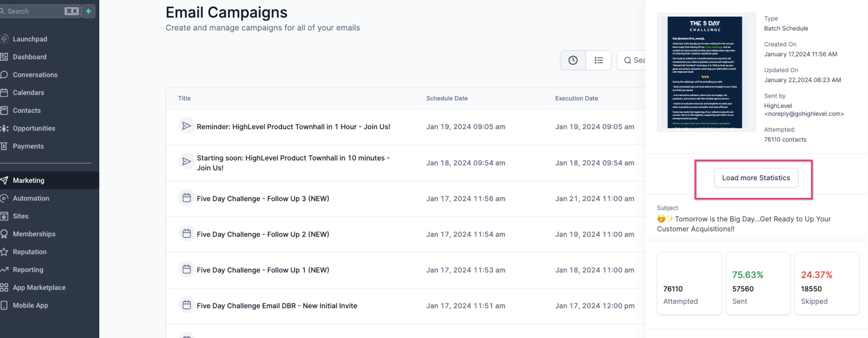The width and height of the screenshot is (868, 338).
Task: Open the Opportunities section in sidebar
Action: point(34,128)
